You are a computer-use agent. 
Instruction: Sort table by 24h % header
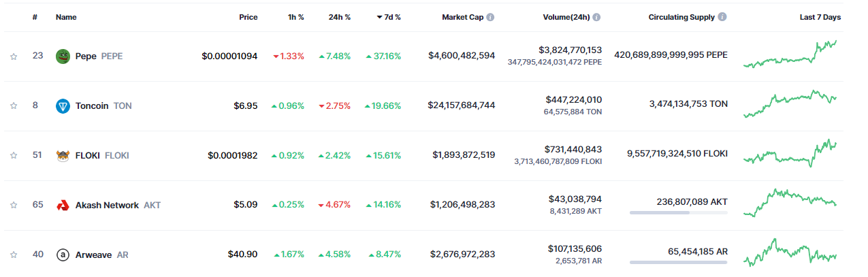click(339, 17)
